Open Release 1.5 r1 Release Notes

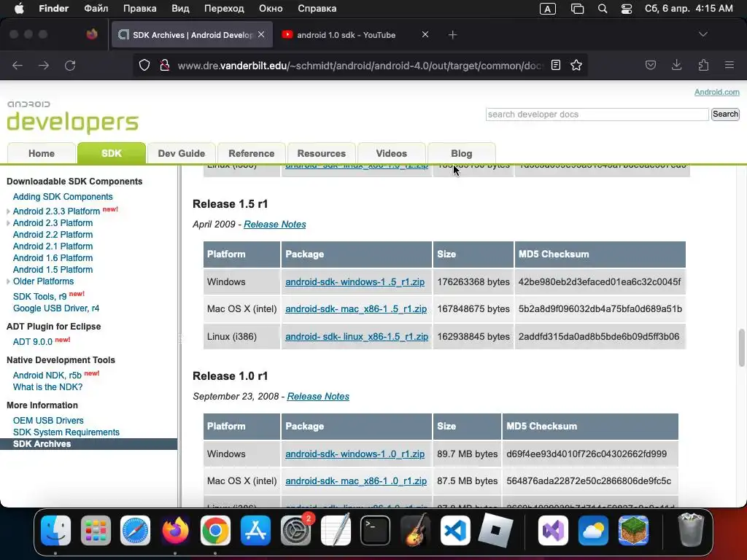pyautogui.click(x=275, y=225)
